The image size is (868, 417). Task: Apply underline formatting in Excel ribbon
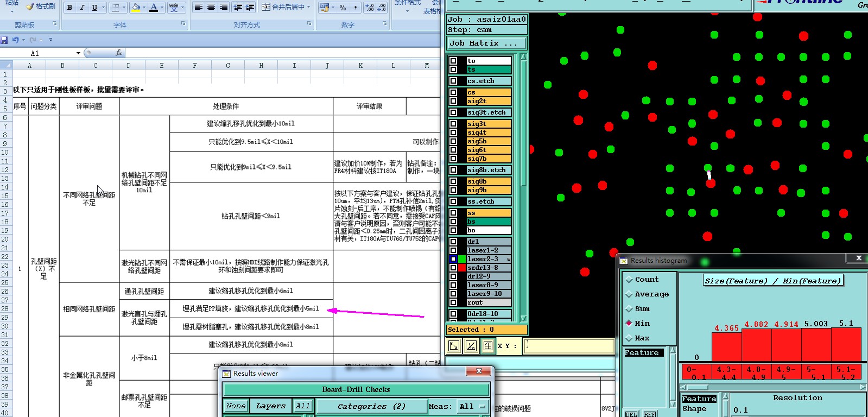(94, 8)
